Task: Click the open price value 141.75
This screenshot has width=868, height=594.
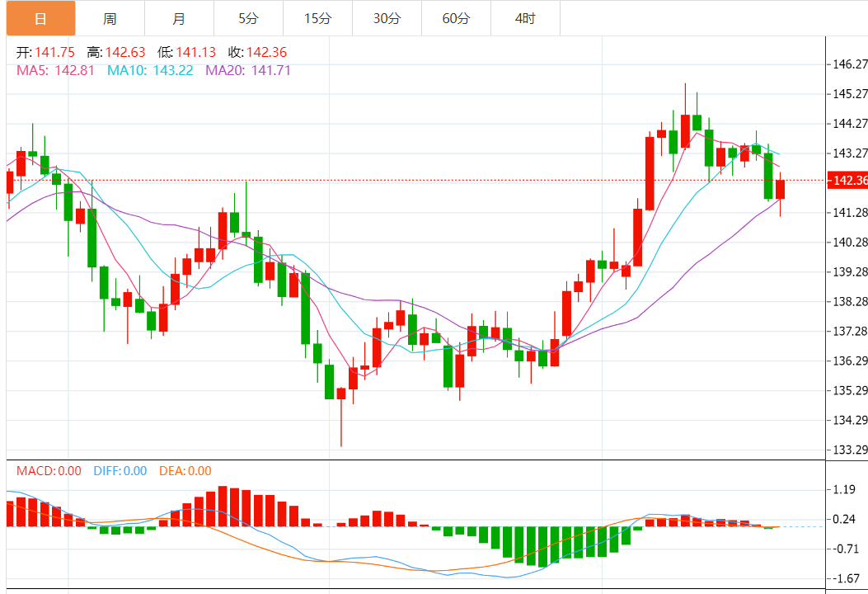Action: [54, 52]
